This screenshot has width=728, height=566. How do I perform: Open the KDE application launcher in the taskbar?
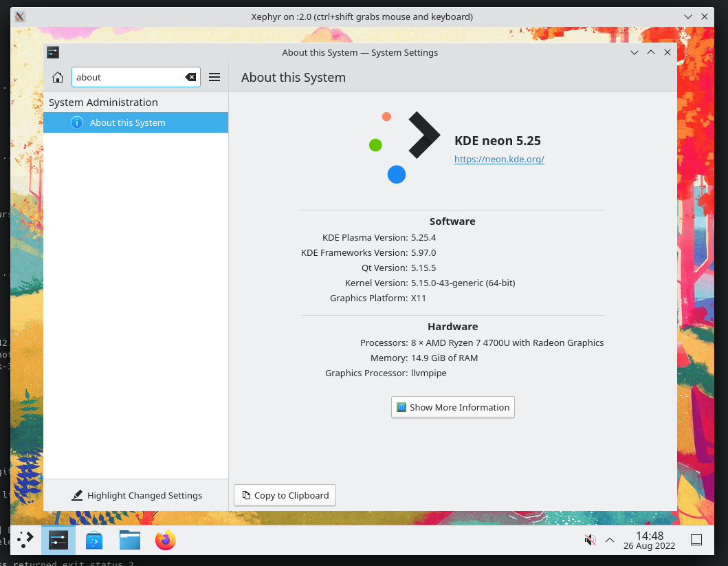[25, 540]
